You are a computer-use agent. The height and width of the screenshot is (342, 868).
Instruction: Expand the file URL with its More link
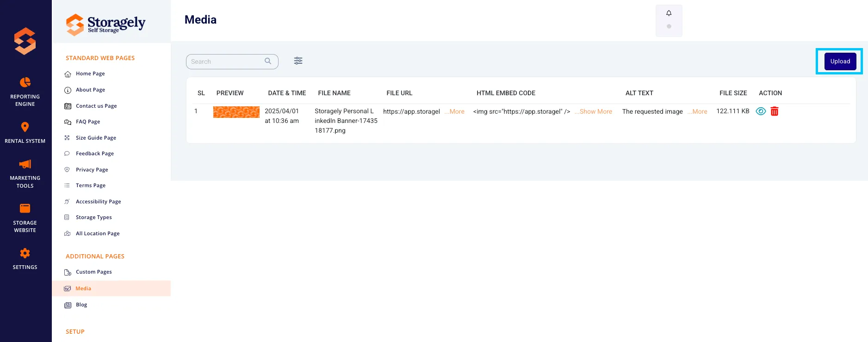click(x=454, y=111)
